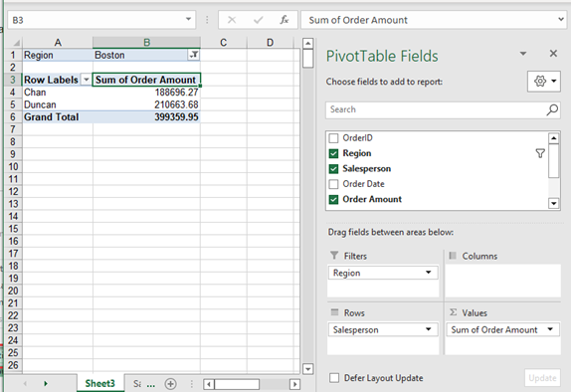The image size is (571, 392).
Task: Click the Insert Function fx icon
Action: click(285, 20)
